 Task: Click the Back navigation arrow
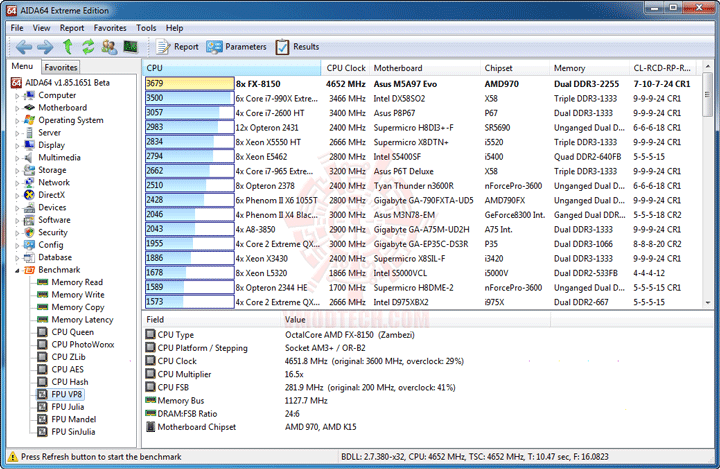click(24, 46)
